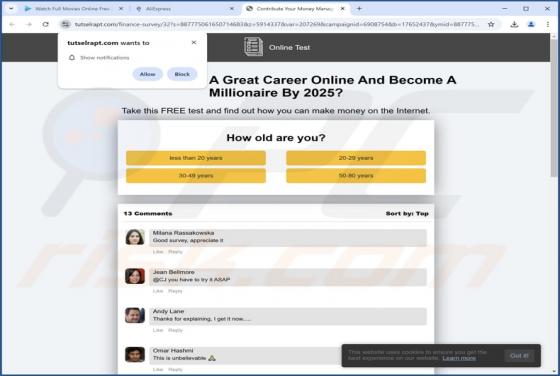The image size is (560, 376).
Task: Choose 'less than 20 years' answer
Action: pos(196,158)
